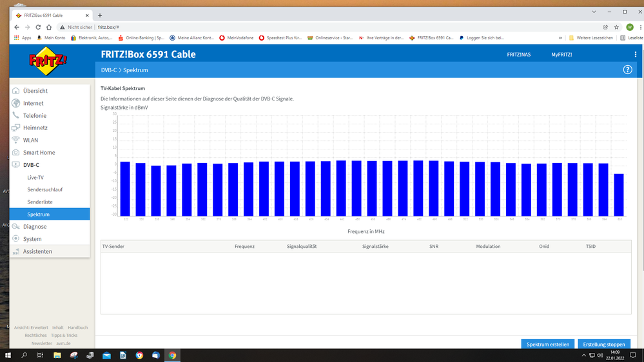Bookmark this page with star icon
644x362 pixels.
pyautogui.click(x=616, y=27)
